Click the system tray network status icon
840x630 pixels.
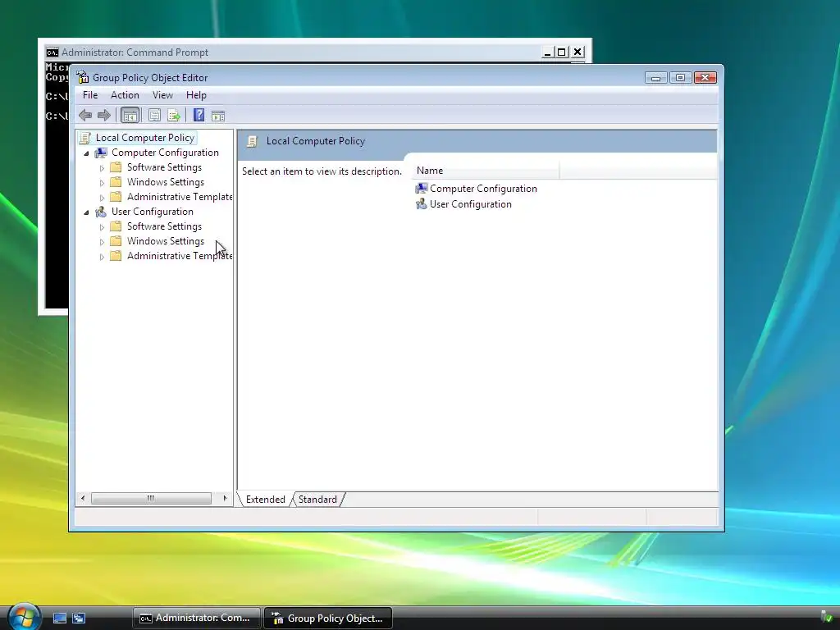click(827, 618)
